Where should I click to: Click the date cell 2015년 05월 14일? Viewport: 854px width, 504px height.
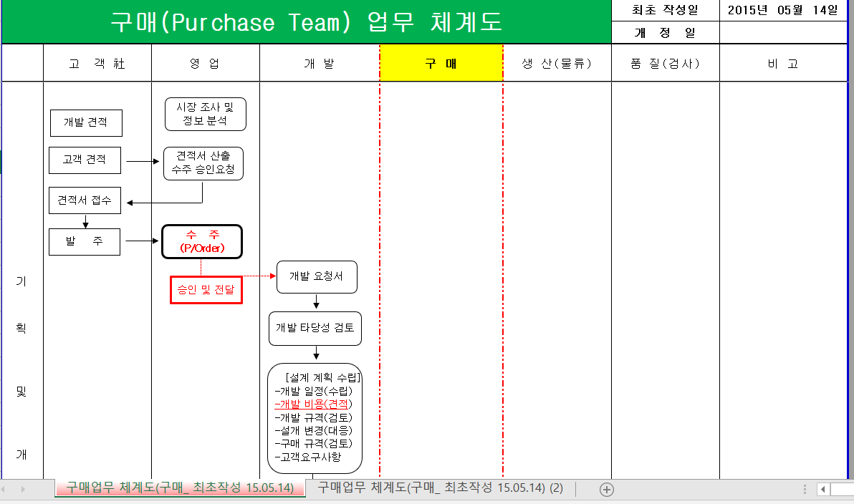(x=783, y=10)
